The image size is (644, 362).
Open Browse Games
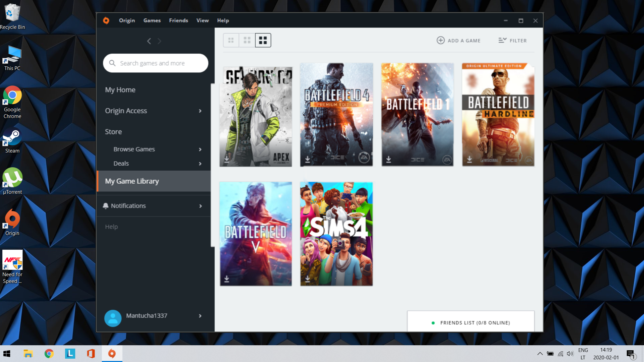click(134, 149)
